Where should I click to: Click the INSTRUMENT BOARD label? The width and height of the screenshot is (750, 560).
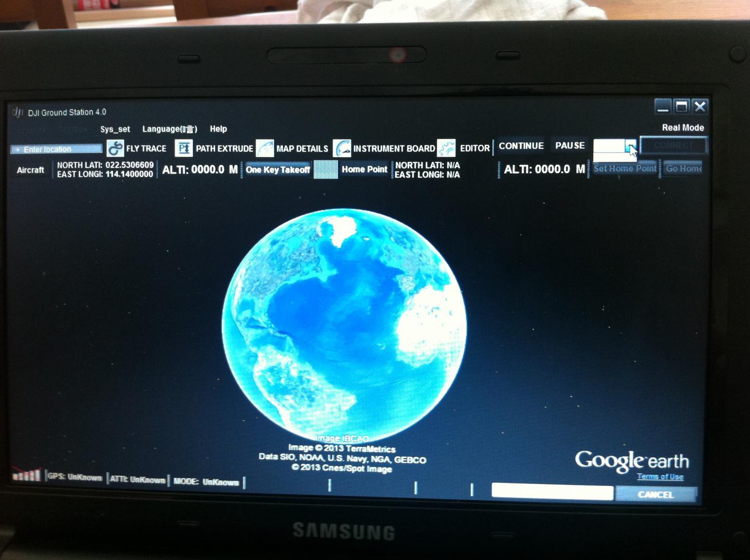[394, 148]
